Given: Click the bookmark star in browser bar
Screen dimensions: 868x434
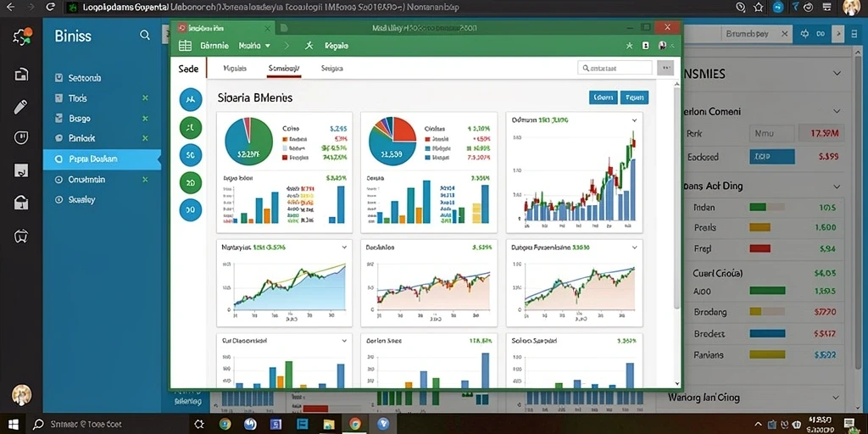Looking at the screenshot, I should pos(759,7).
